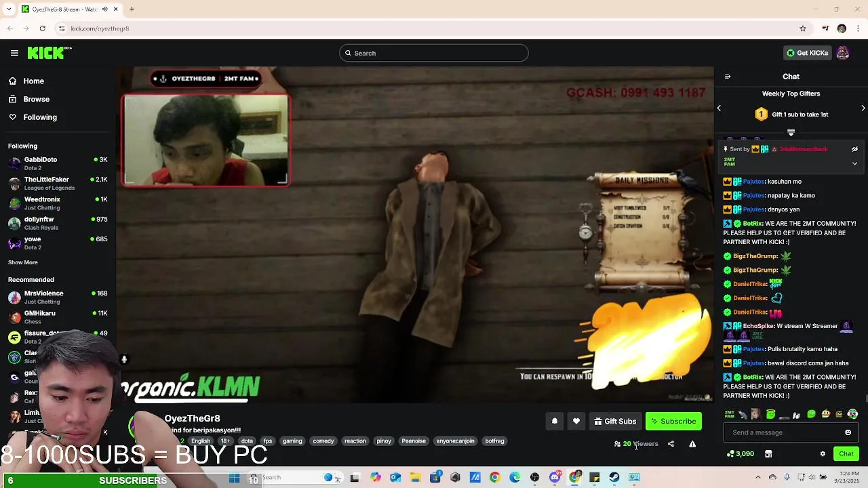
Task: Open the channel shop icon
Action: (x=768, y=454)
